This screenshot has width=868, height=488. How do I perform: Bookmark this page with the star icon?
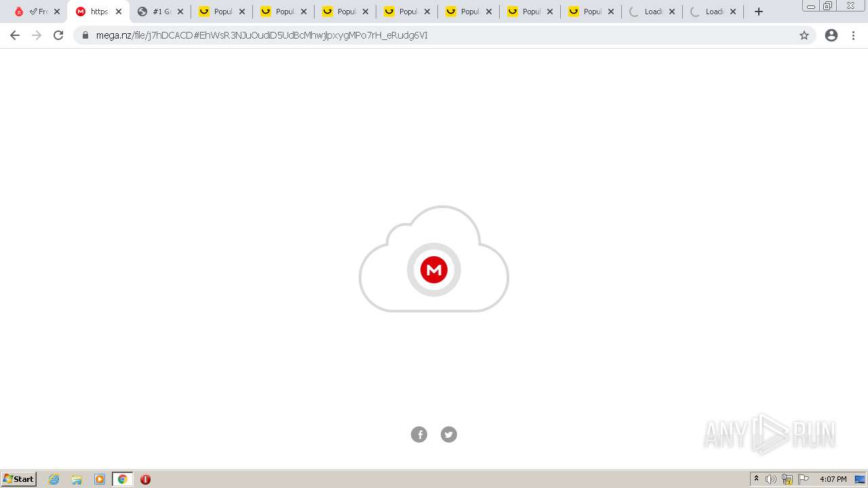click(x=804, y=35)
